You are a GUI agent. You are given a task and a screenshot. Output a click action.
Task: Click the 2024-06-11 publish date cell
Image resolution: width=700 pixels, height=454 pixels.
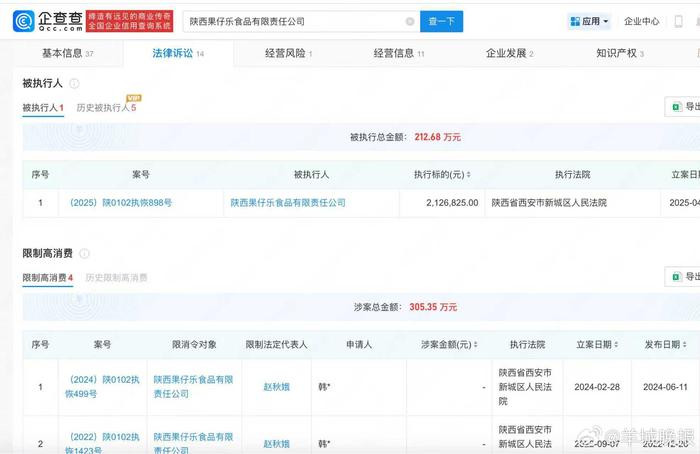coord(665,387)
